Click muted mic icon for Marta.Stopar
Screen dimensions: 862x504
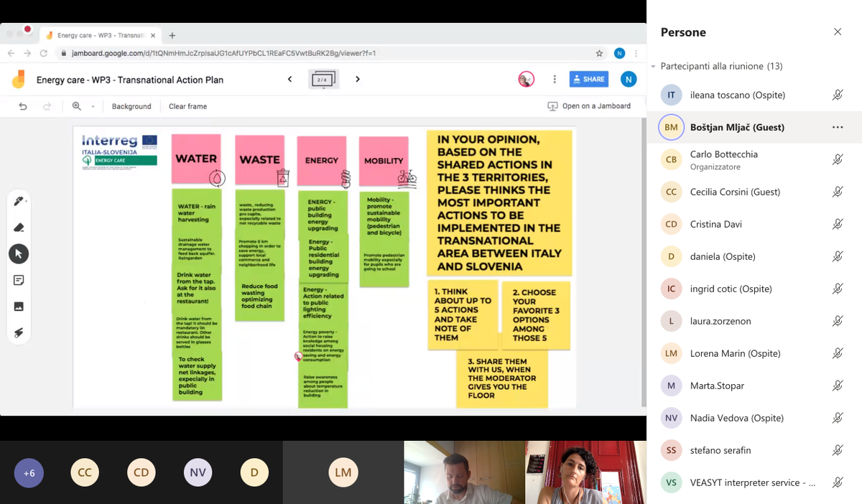[x=838, y=386]
